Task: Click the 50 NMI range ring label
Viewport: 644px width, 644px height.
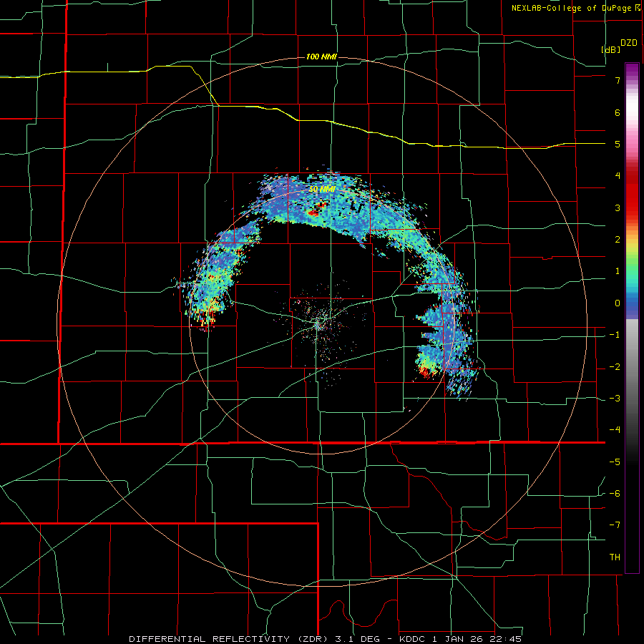Action: 323,189
